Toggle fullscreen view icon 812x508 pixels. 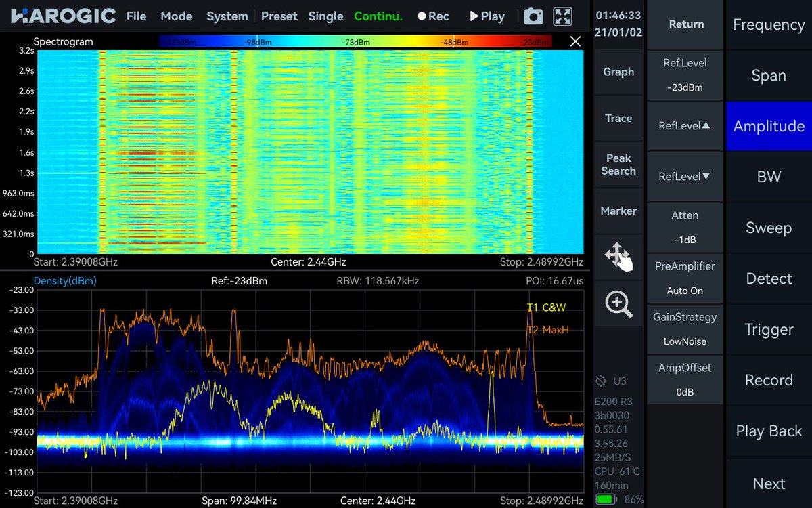(x=562, y=16)
